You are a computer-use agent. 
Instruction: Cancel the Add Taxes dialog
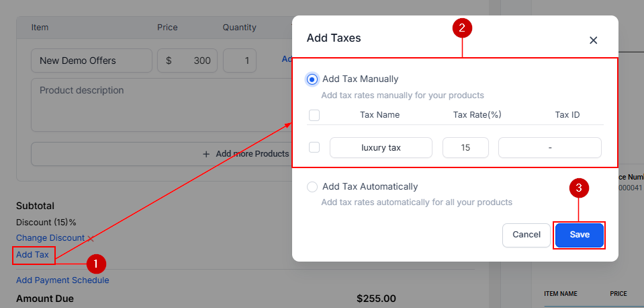coord(526,235)
